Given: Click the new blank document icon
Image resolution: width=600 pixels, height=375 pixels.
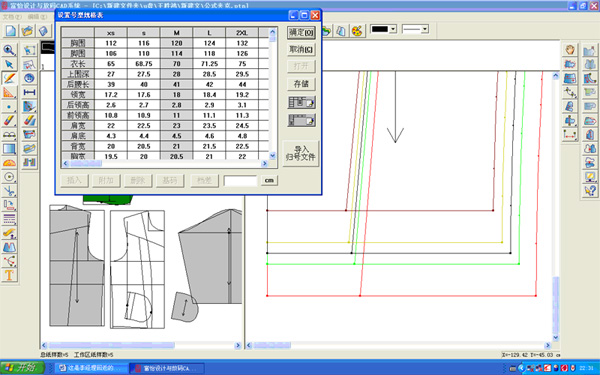Looking at the screenshot, I should click(x=11, y=31).
